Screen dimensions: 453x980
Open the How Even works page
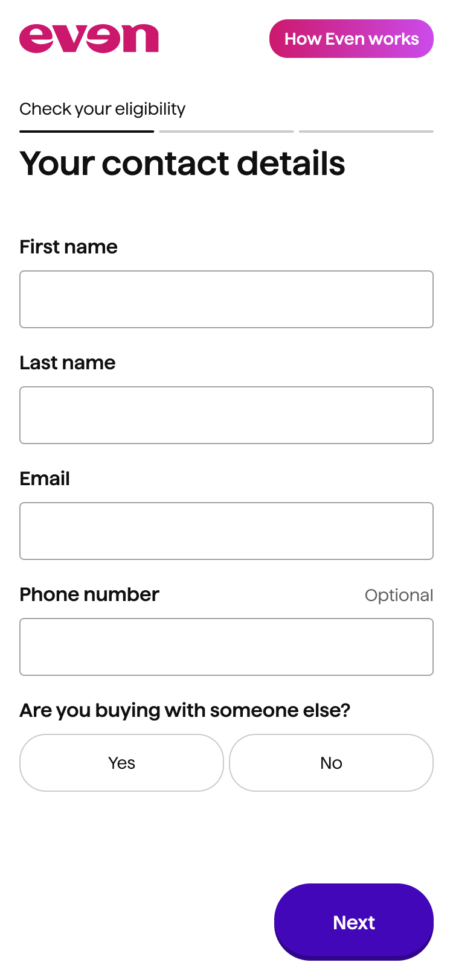coord(352,39)
